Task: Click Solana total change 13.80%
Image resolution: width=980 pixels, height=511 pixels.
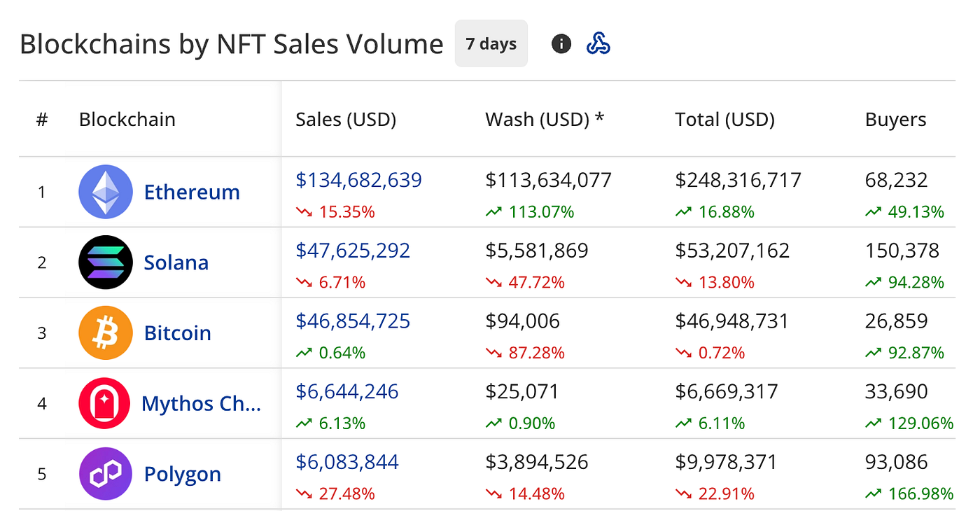Action: pos(715,282)
